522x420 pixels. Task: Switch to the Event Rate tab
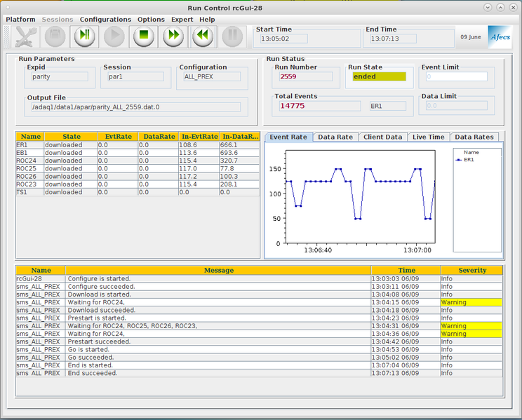pyautogui.click(x=288, y=137)
